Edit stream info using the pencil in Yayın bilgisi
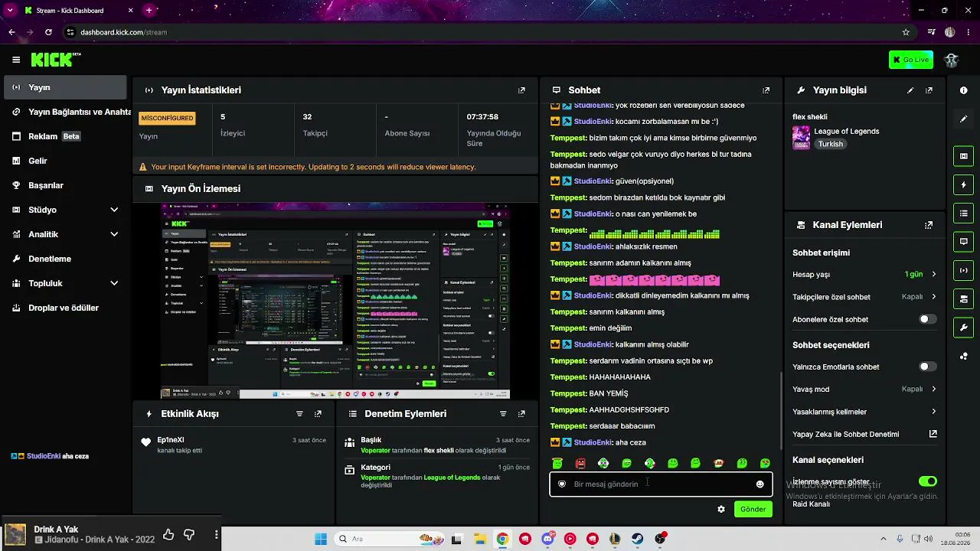The height and width of the screenshot is (551, 980). pyautogui.click(x=910, y=90)
